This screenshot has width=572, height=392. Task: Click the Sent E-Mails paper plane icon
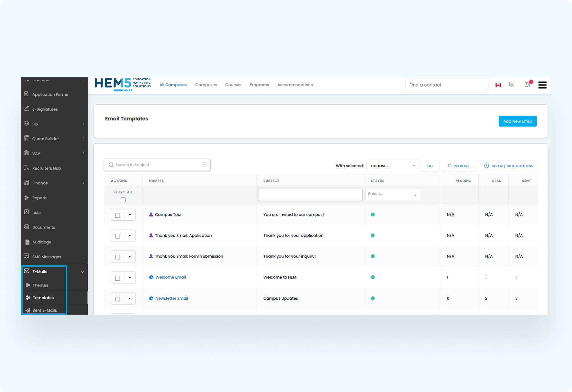pos(28,310)
